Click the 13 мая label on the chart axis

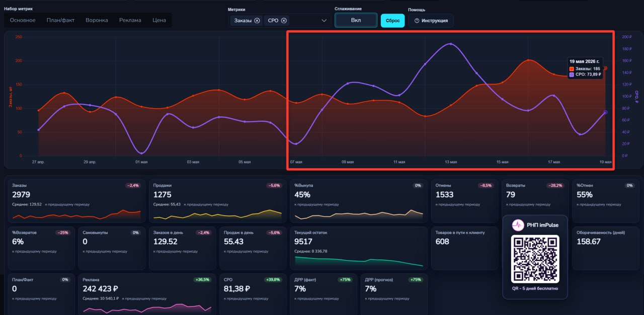coord(451,162)
